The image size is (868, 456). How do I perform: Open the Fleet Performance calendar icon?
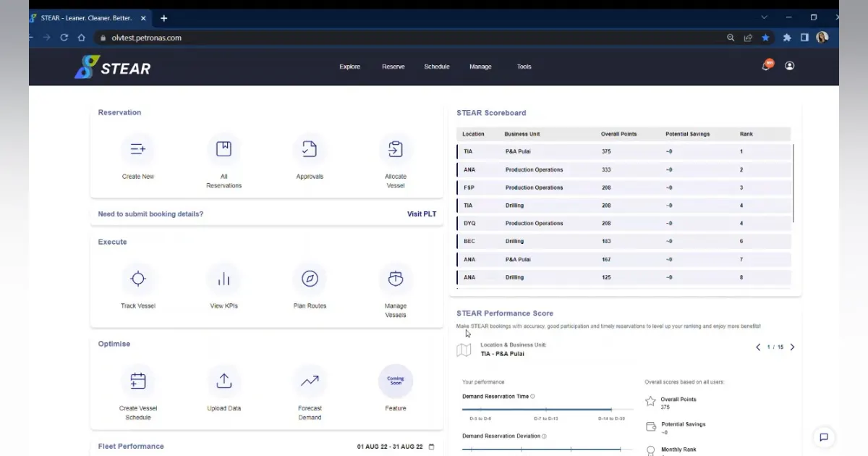[432, 447]
